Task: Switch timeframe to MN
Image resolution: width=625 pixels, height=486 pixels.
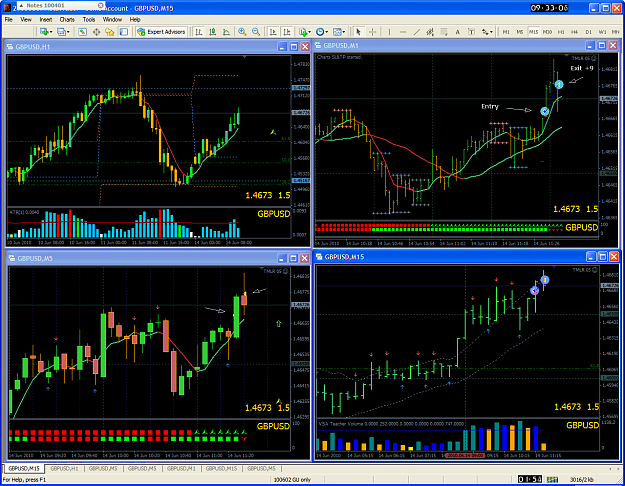Action: click(x=615, y=32)
